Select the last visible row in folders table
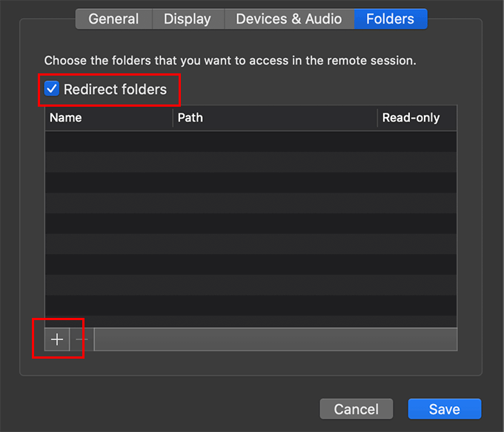 click(x=251, y=321)
